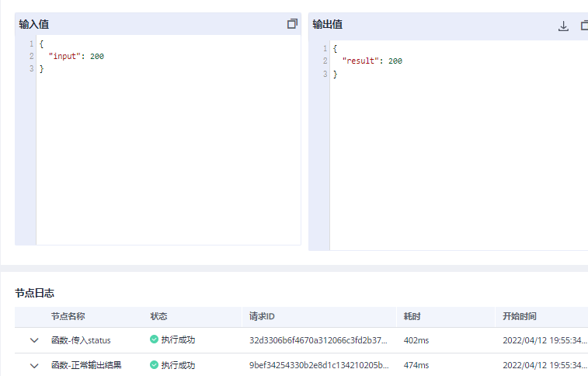The image size is (588, 376).
Task: Expand the 函数-正常输出结果 log row
Action: [x=34, y=365]
